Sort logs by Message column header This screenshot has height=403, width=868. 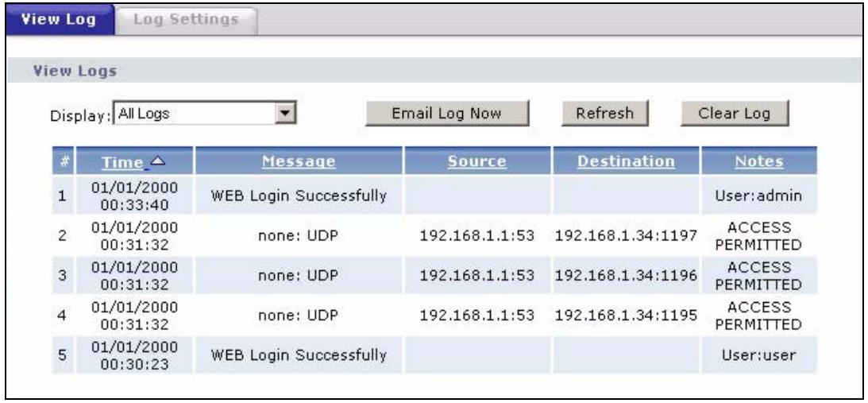tap(299, 161)
